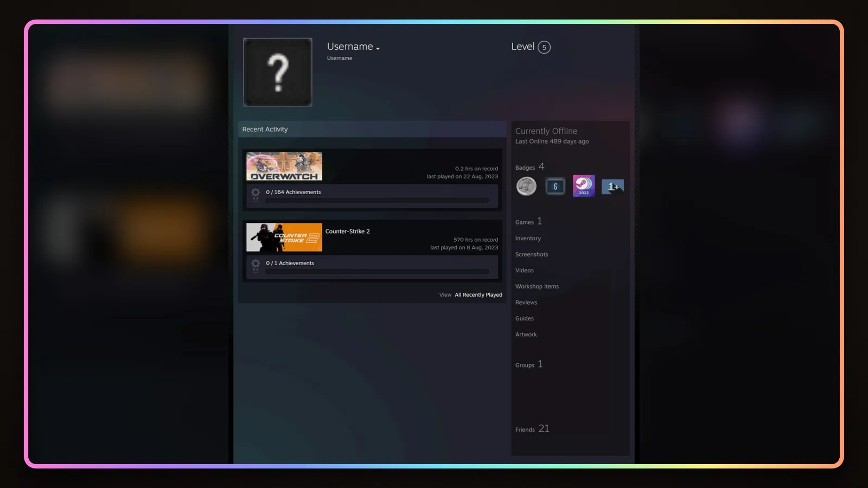The height and width of the screenshot is (488, 868).
Task: Click the 1+ game collector badge
Action: [x=613, y=187]
